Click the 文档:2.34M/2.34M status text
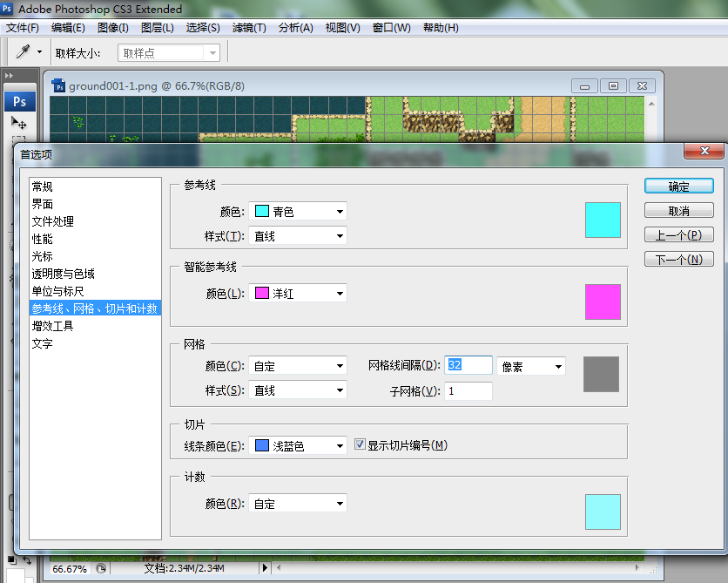Image resolution: width=728 pixels, height=583 pixels. (x=185, y=568)
